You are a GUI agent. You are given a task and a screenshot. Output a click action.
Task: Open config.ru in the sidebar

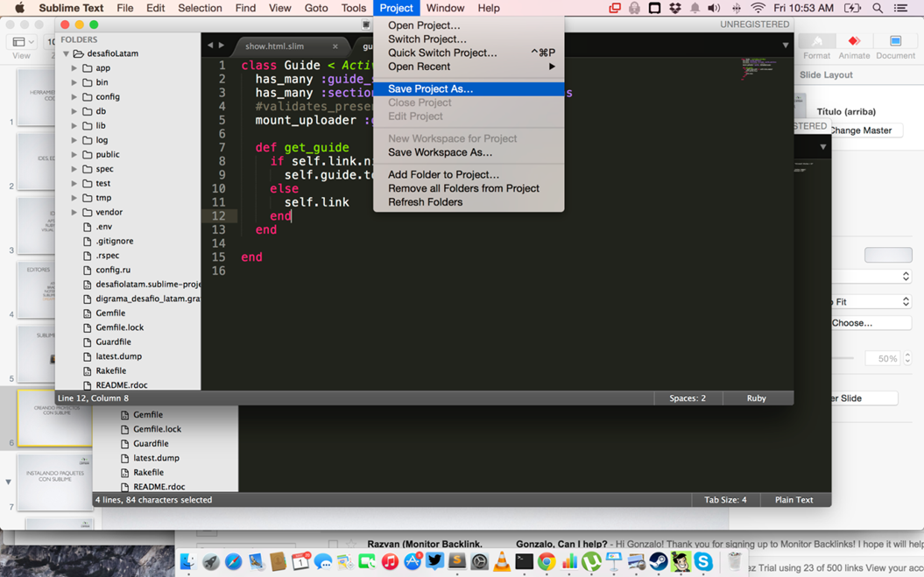[x=113, y=270]
